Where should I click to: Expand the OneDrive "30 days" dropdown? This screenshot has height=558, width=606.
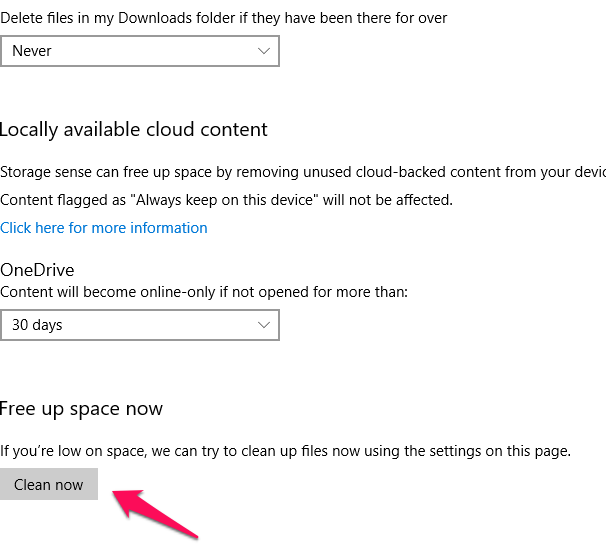click(139, 325)
